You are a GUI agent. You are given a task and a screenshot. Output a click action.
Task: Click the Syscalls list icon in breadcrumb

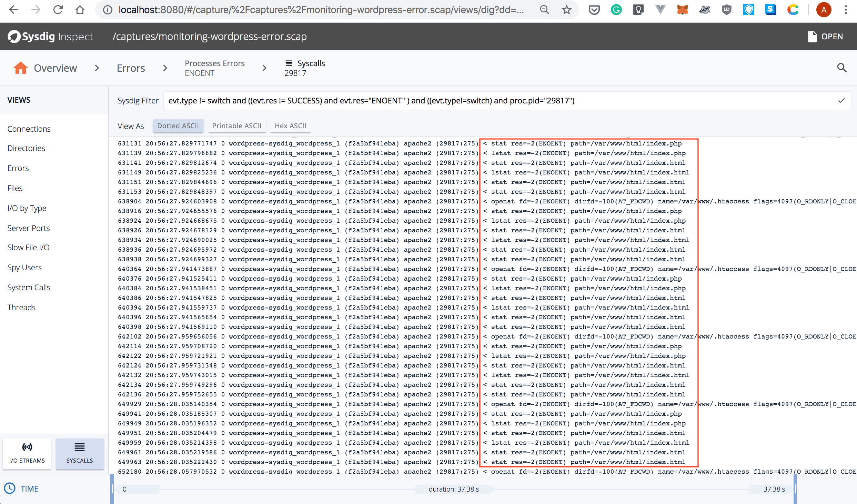click(289, 63)
